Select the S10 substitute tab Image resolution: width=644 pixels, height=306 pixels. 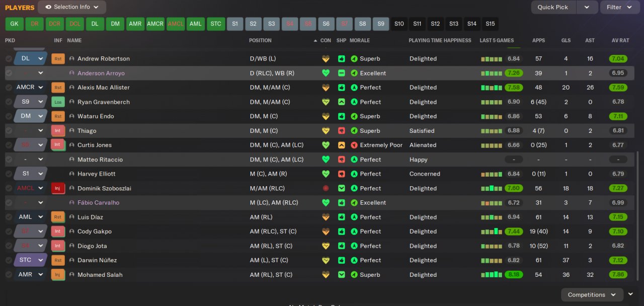[x=399, y=24]
